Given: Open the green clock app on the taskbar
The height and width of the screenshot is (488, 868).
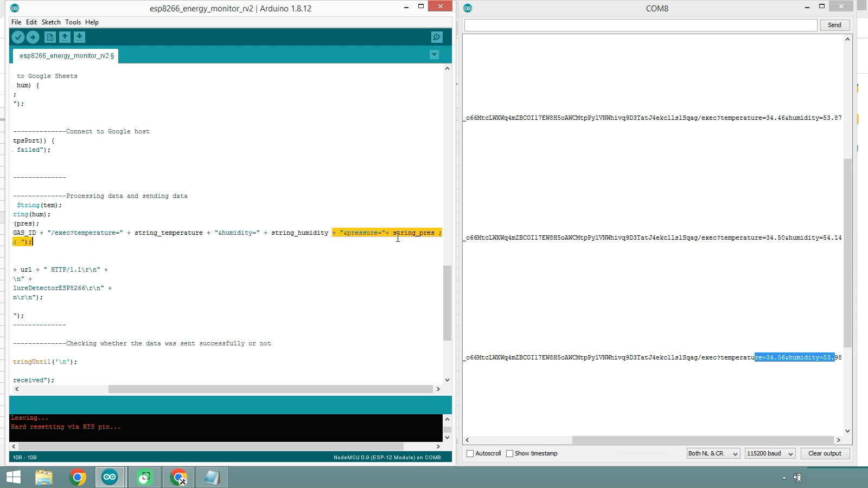Looking at the screenshot, I should [144, 477].
